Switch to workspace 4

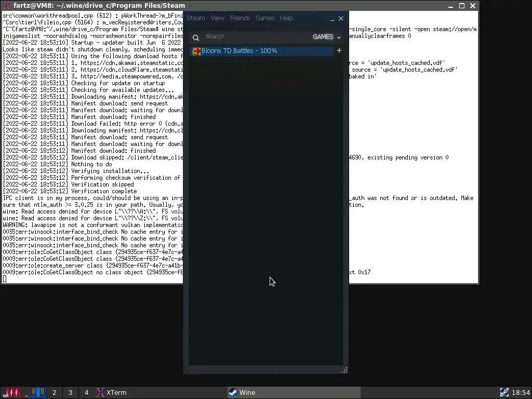[87, 393]
